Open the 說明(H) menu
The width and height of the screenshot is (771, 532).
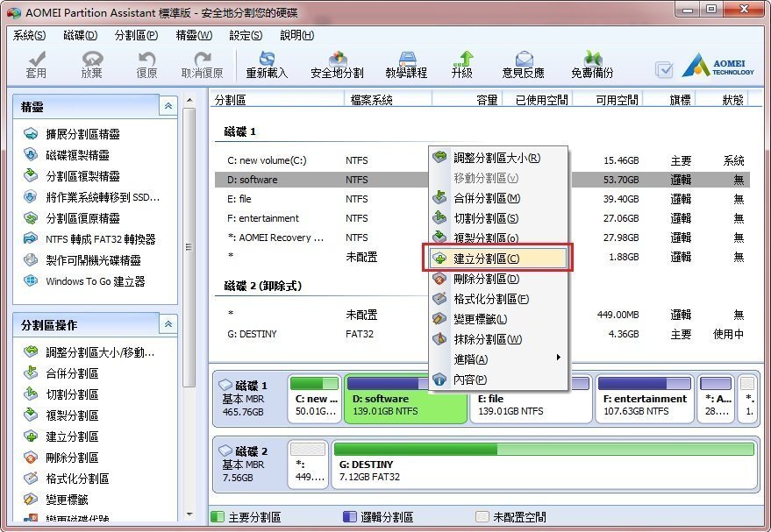tap(297, 35)
